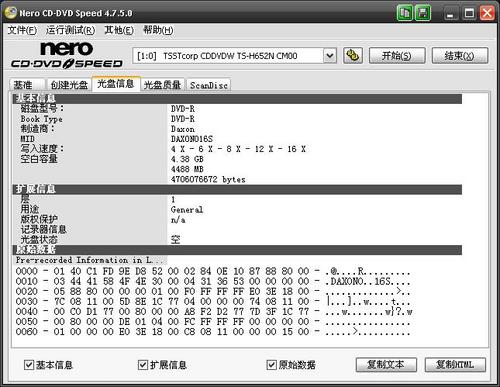Click hex row 0030 in raw data
Viewport: 500px width, 387px height.
[x=213, y=302]
